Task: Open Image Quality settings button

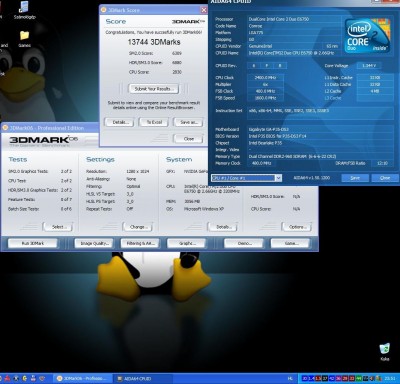Action: tap(94, 243)
